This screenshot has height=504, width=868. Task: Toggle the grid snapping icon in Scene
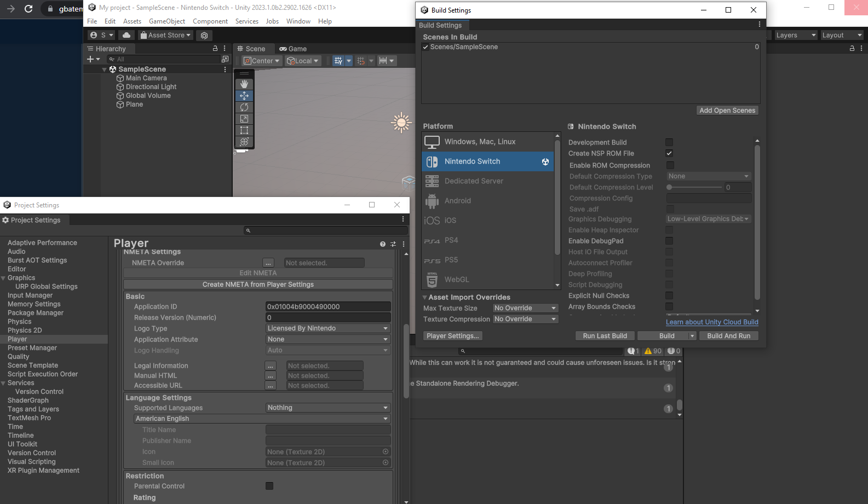[x=361, y=61]
